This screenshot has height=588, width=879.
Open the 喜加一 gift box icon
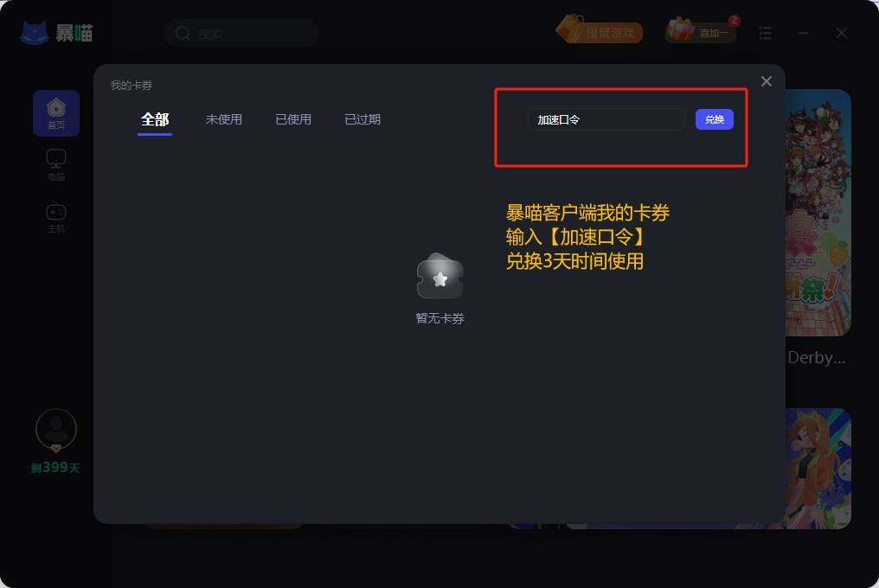[x=680, y=29]
